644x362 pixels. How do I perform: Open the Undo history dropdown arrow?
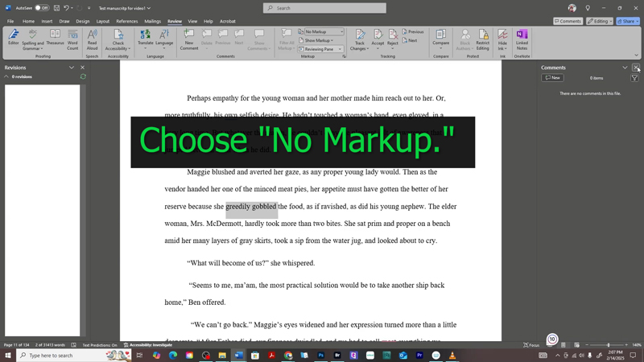coord(72,8)
